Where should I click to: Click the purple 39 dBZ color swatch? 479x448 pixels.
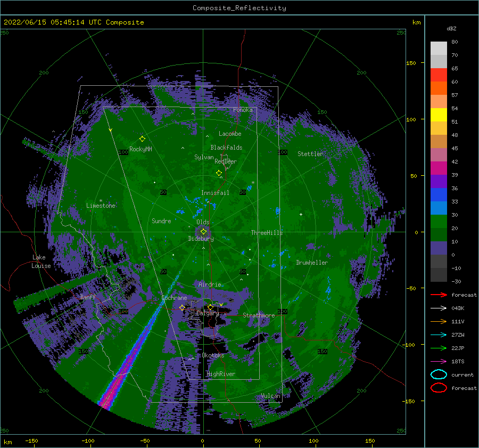pyautogui.click(x=439, y=181)
